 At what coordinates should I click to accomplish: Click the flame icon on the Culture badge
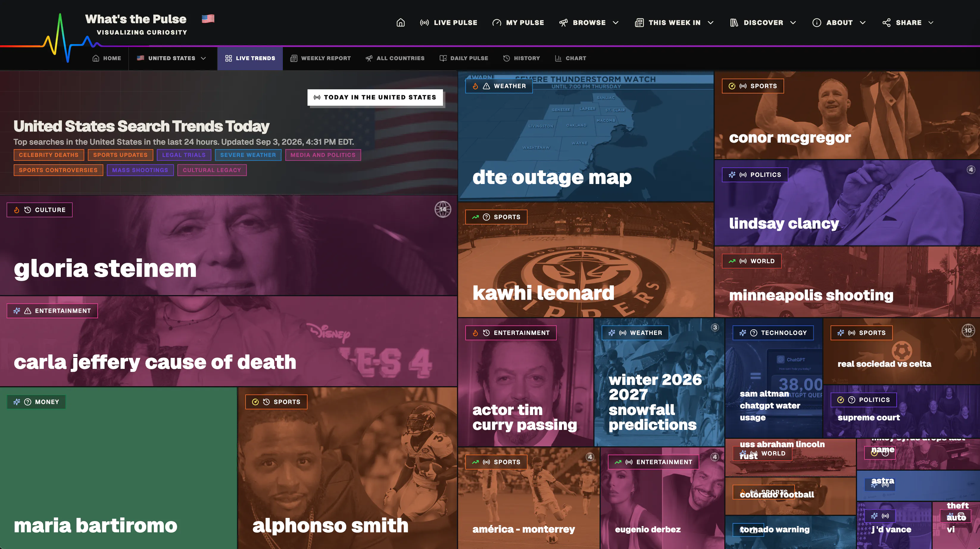point(17,210)
